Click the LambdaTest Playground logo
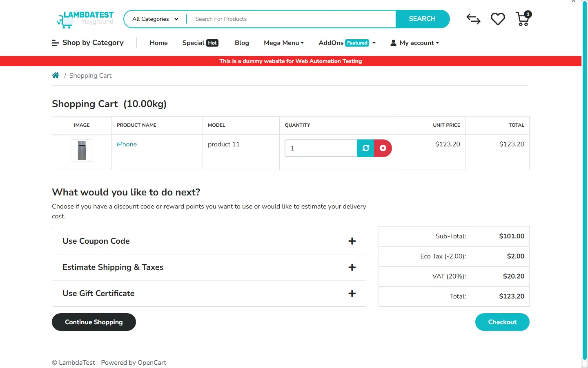Image resolution: width=588 pixels, height=368 pixels. pos(85,19)
